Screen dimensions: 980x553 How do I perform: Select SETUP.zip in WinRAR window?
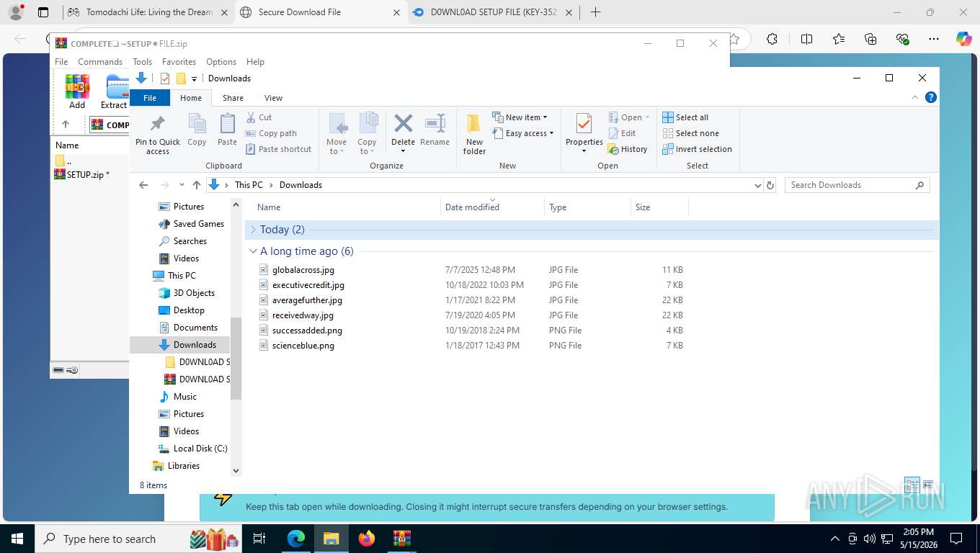pos(83,174)
